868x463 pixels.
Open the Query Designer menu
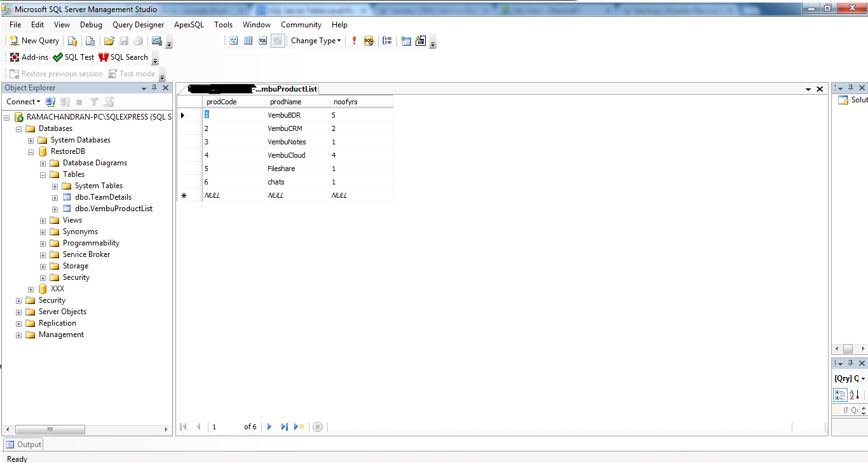tap(139, 25)
